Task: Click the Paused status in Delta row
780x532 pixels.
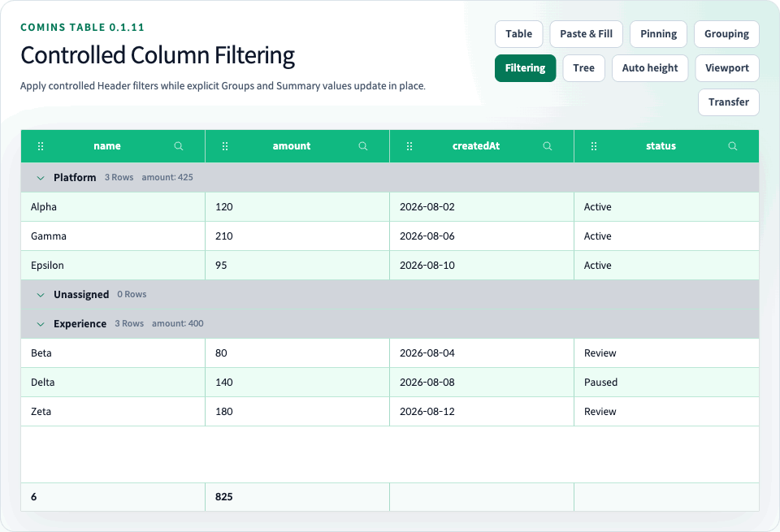Action: pyautogui.click(x=666, y=383)
